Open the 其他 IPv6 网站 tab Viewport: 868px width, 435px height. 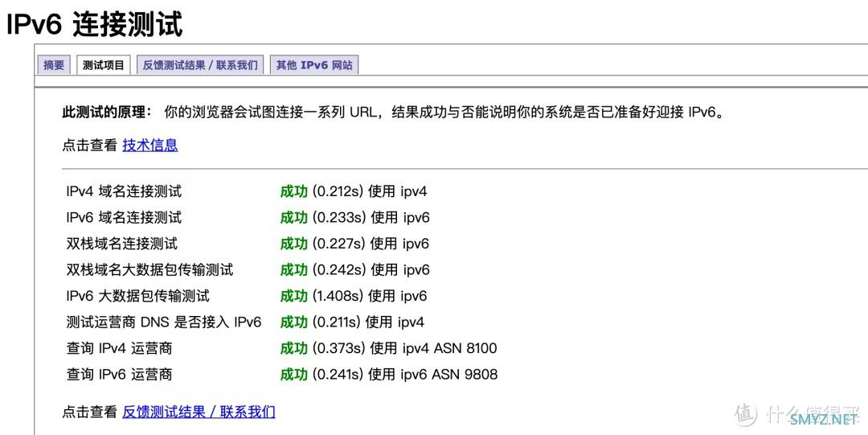point(314,65)
